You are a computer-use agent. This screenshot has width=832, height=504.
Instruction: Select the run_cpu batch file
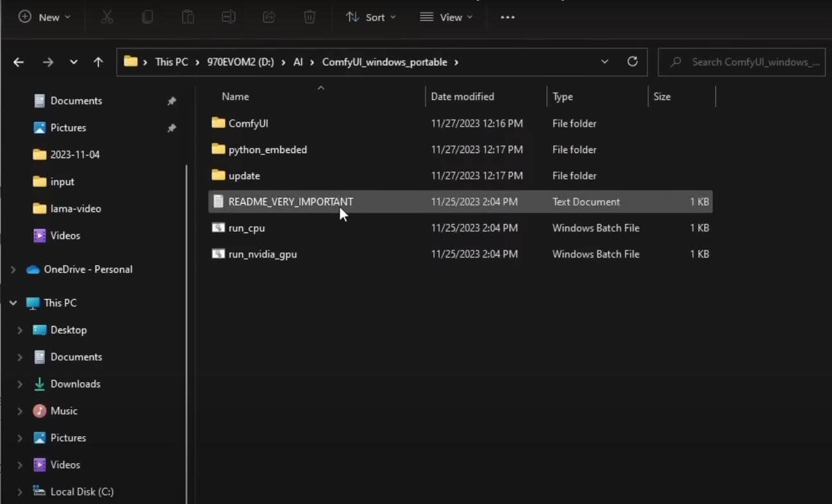[460, 228]
